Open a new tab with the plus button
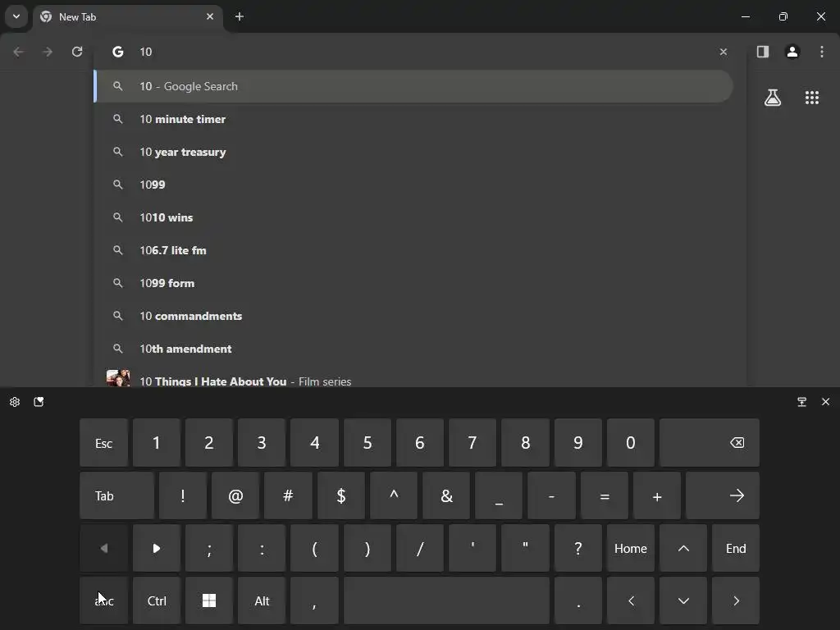Image resolution: width=840 pixels, height=630 pixels. 240,16
